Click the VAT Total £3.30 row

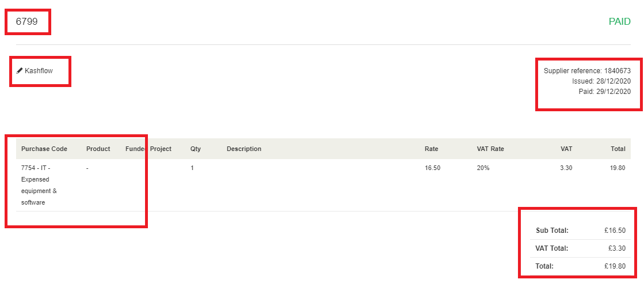[581, 248]
